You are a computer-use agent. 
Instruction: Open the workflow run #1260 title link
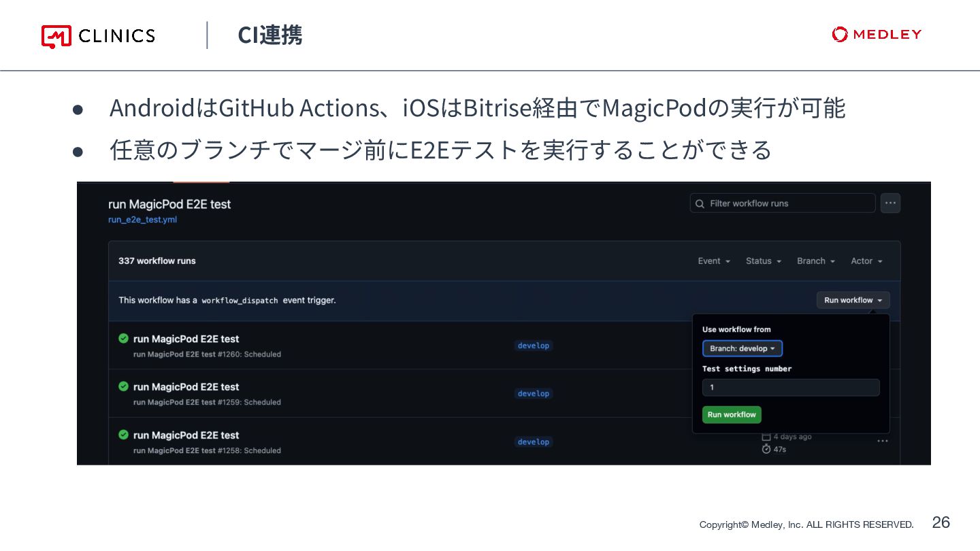click(x=186, y=339)
